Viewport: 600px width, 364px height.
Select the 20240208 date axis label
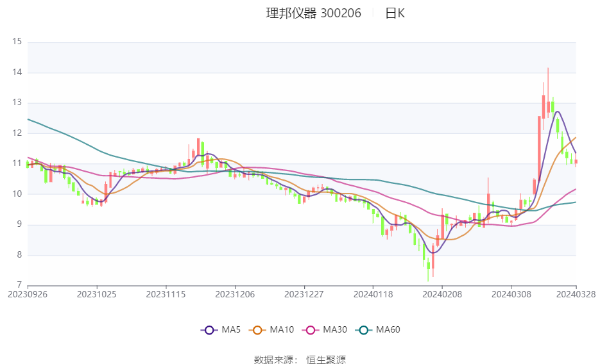click(x=442, y=295)
